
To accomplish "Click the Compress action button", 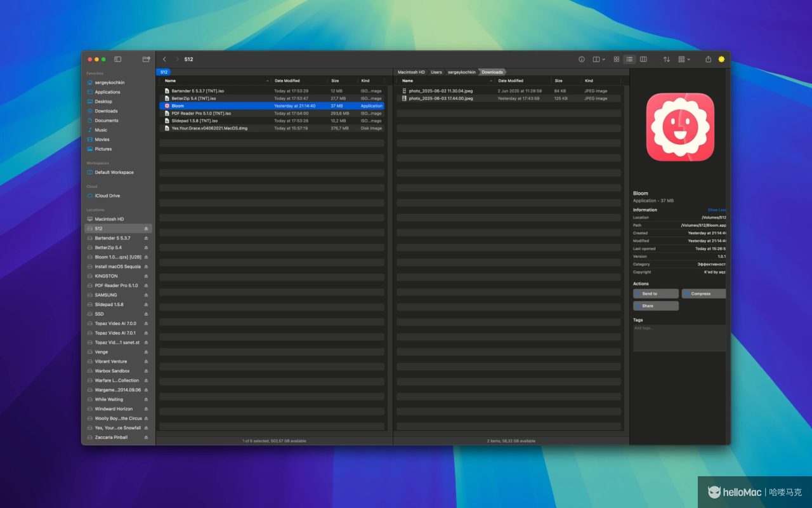I will click(704, 294).
